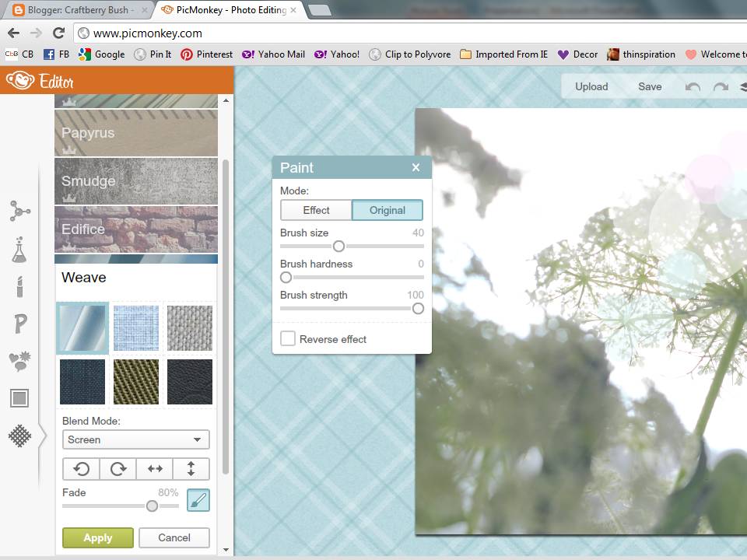Rotate texture clockwise
Viewport: 747px width, 560px height.
[x=117, y=469]
